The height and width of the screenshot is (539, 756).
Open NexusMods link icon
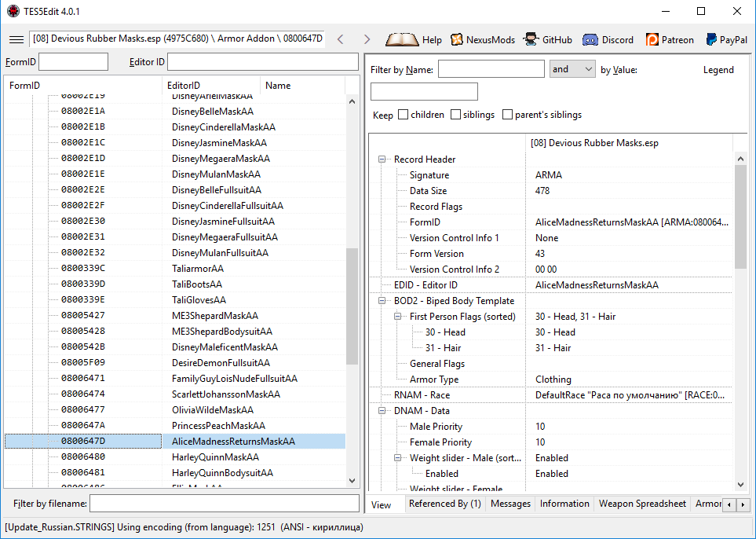[457, 39]
